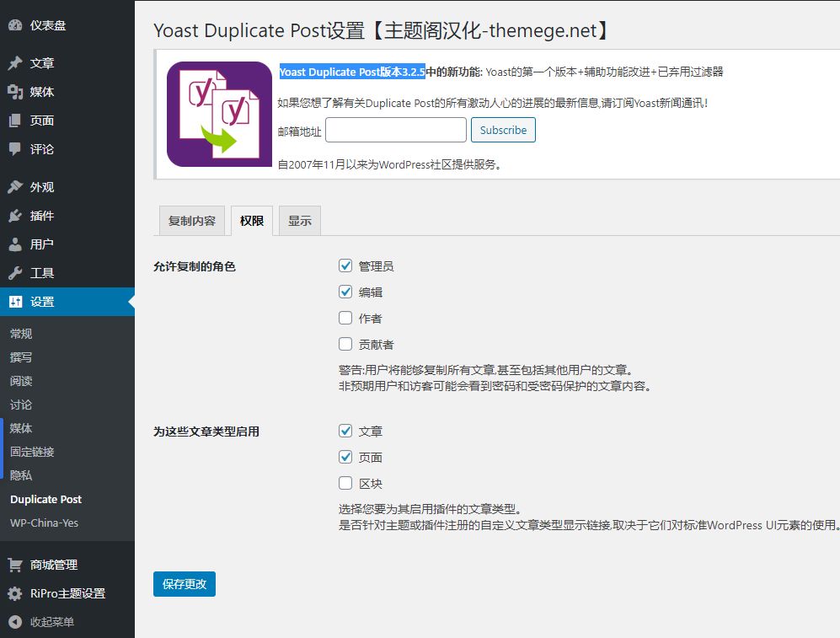Click the plug icon beside 插件
840x638 pixels.
(15, 216)
